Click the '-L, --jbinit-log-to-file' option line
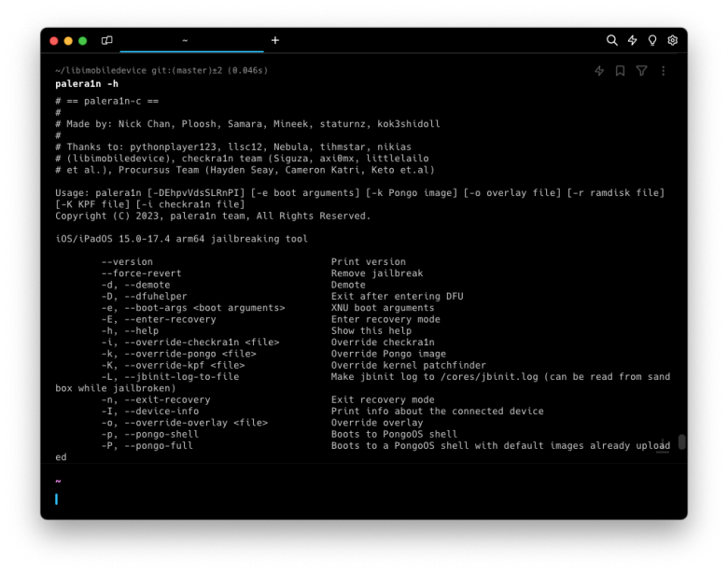This screenshot has width=728, height=573. 171,377
